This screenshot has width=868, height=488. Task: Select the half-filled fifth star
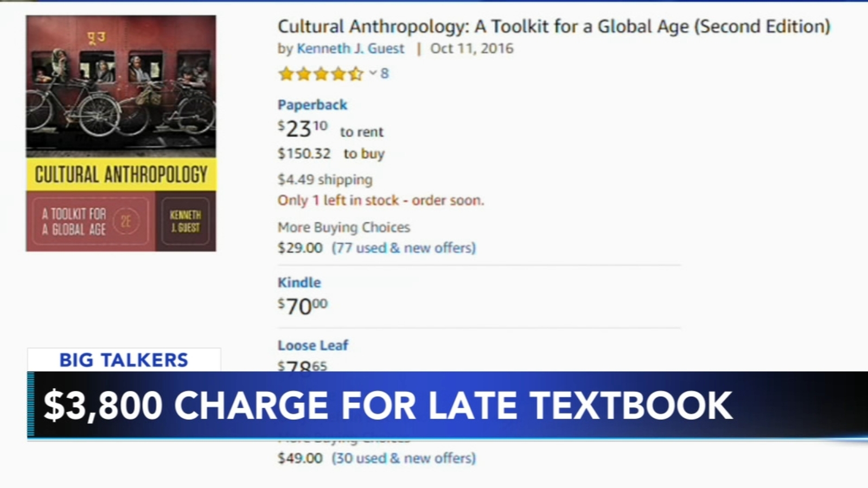356,74
